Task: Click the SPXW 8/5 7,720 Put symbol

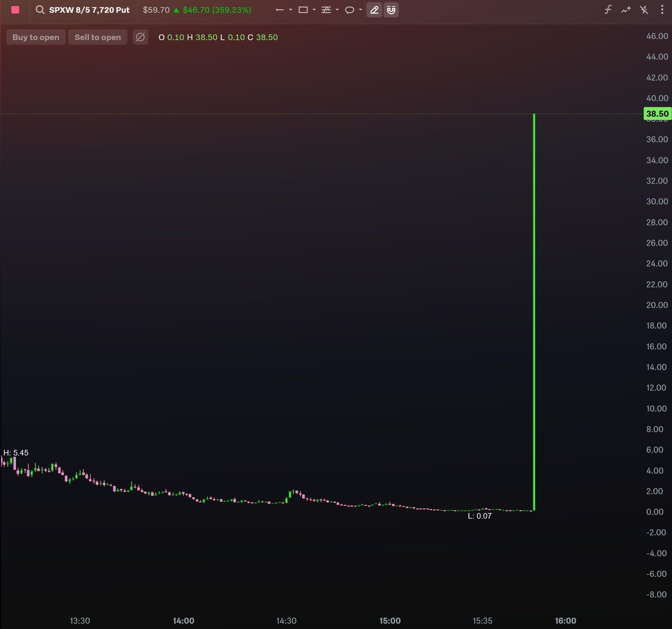Action: pos(90,10)
